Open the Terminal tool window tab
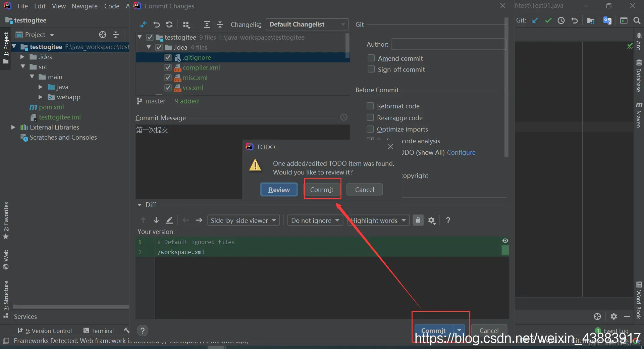 click(99, 331)
